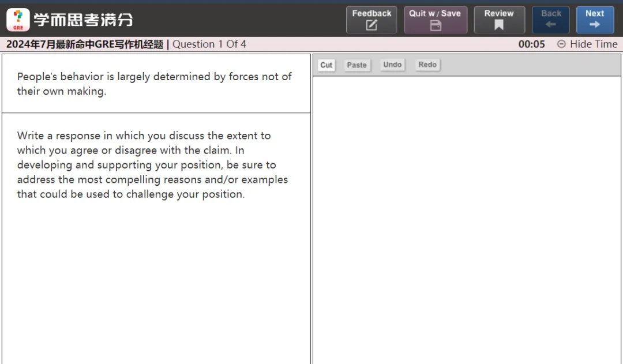Go to the next question with Next arrow
The image size is (623, 364).
click(x=595, y=20)
